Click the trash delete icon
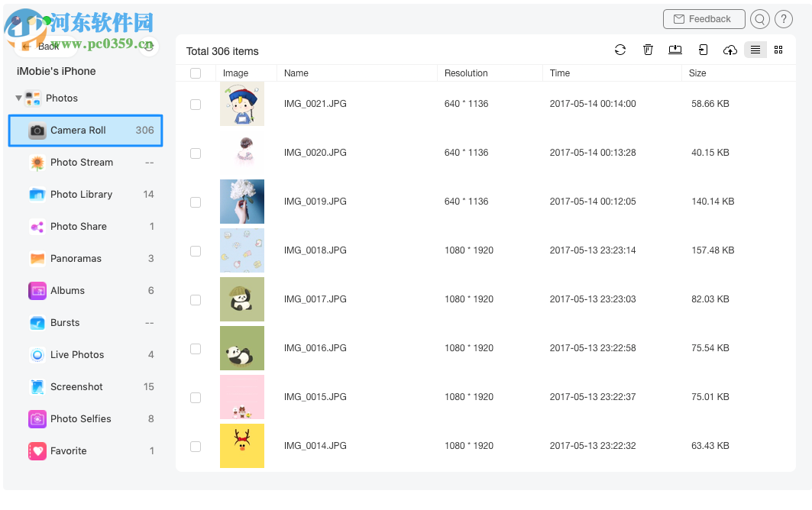 648,50
